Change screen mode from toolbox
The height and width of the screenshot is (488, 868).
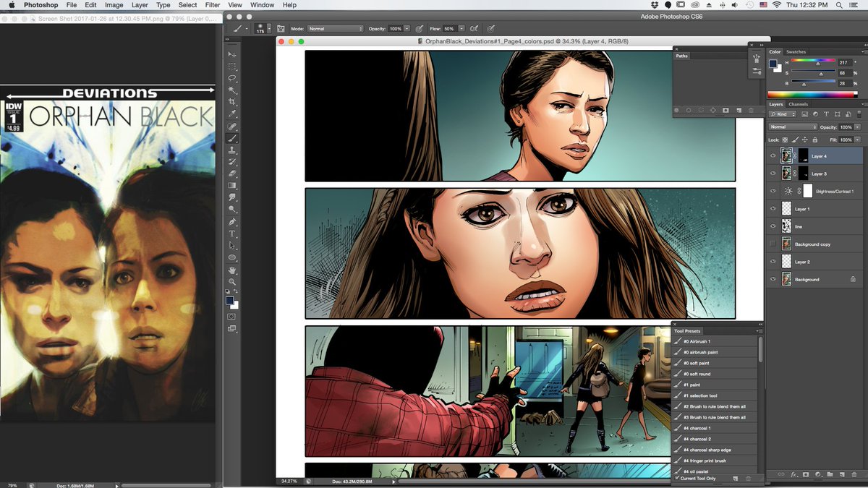(232, 329)
